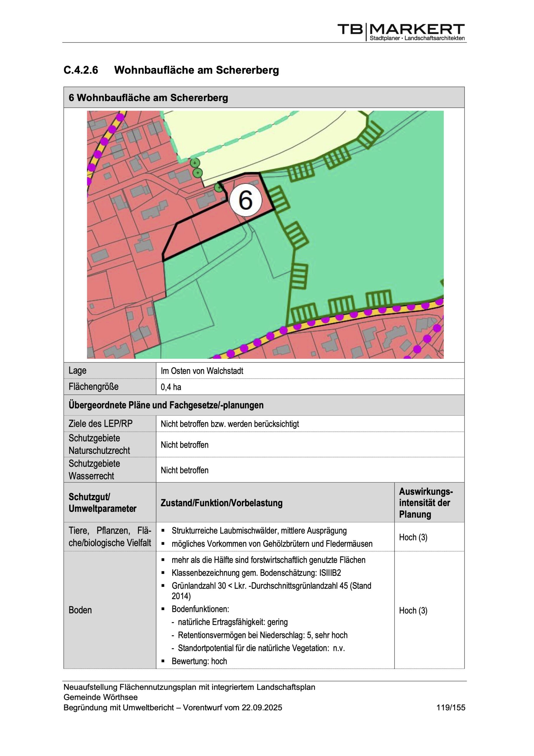
Task: Click the Flächengröße value 0,4 ha
Action: (x=171, y=387)
